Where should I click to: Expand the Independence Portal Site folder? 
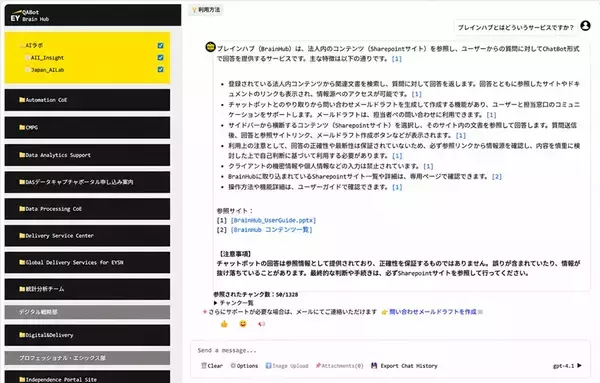pos(87,377)
